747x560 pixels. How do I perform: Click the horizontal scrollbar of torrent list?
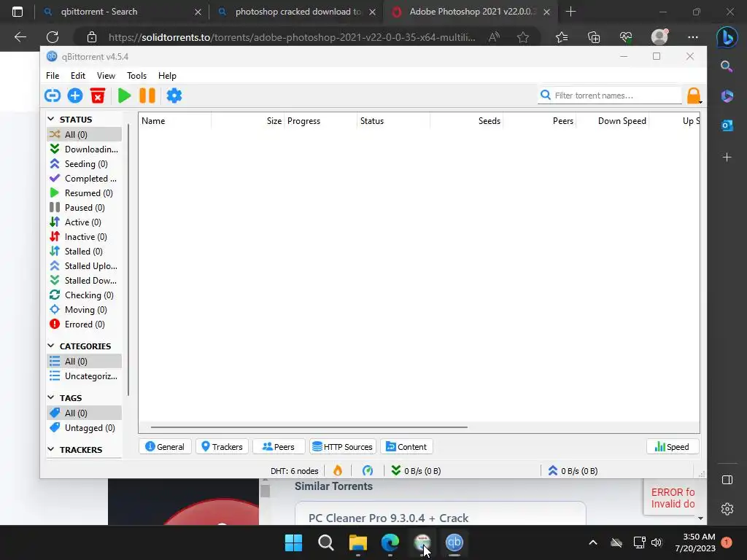click(x=309, y=427)
